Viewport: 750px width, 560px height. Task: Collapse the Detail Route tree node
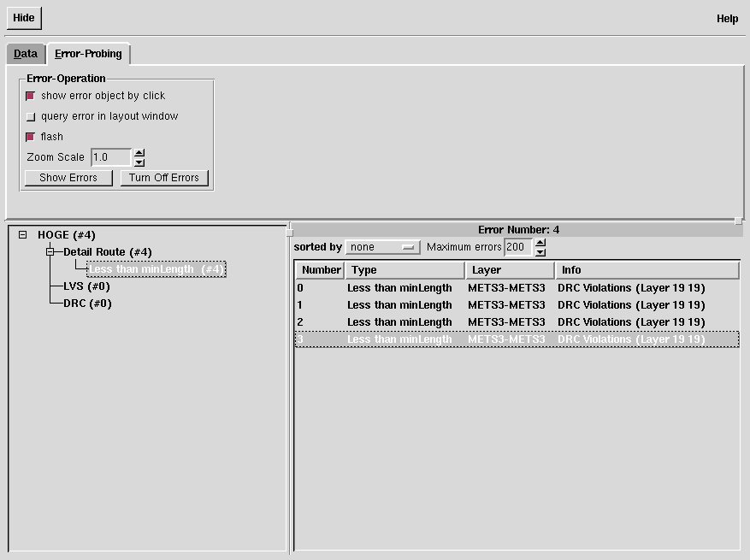coord(50,252)
